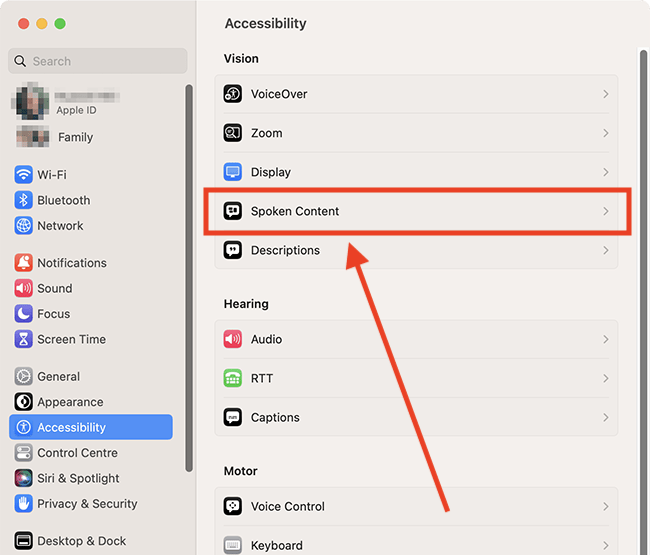Select Sound text in sidebar
Viewport: 650px width, 555px height.
(x=55, y=288)
